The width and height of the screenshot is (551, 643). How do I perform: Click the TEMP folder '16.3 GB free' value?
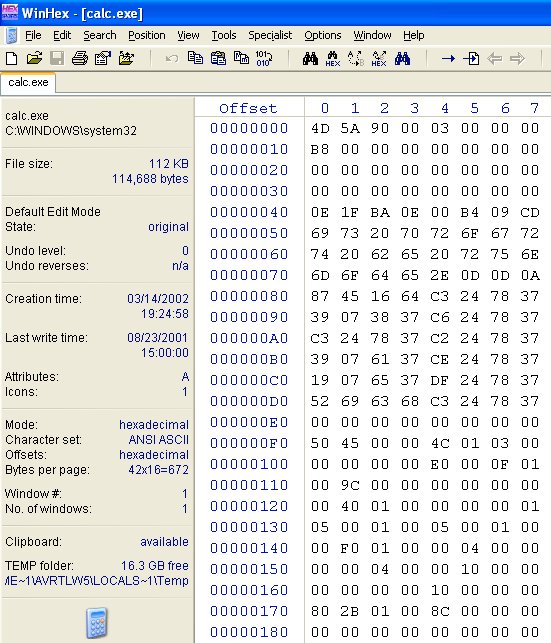pyautogui.click(x=155, y=565)
